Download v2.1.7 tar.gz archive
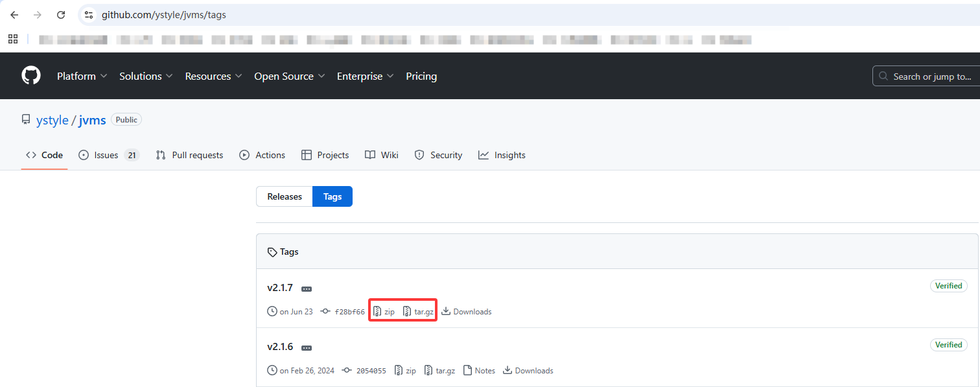This screenshot has height=387, width=980. (418, 312)
